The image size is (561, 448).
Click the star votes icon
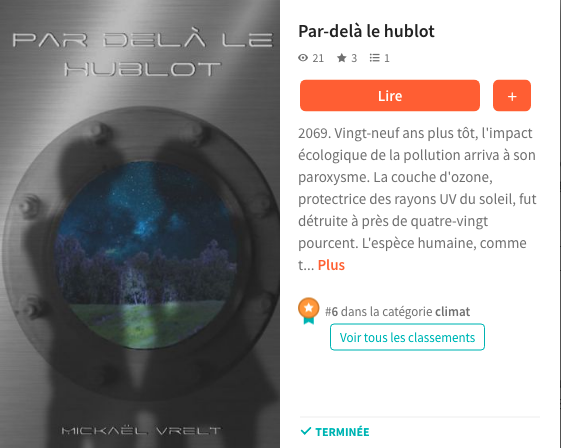[x=342, y=58]
